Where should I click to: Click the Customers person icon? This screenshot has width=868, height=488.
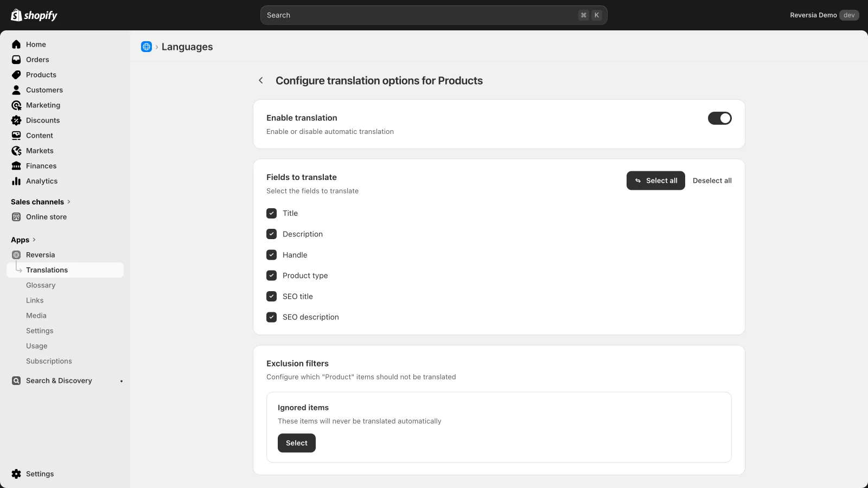pyautogui.click(x=16, y=90)
